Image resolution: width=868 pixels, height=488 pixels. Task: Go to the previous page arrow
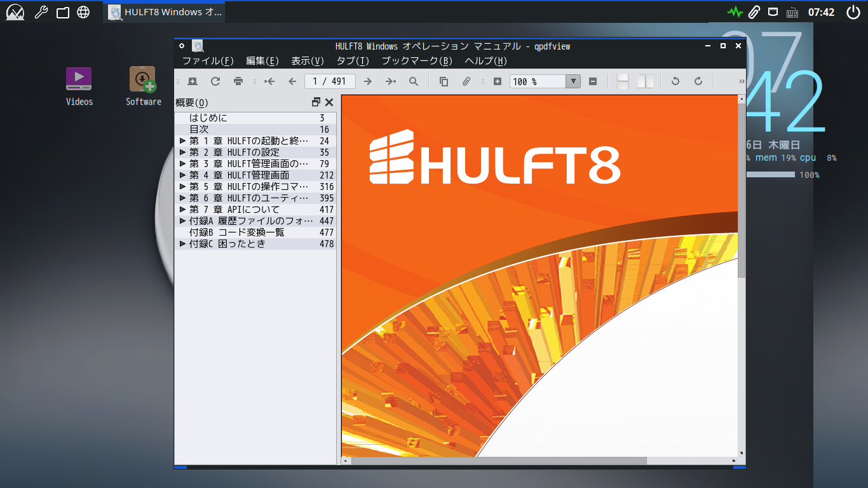[292, 81]
